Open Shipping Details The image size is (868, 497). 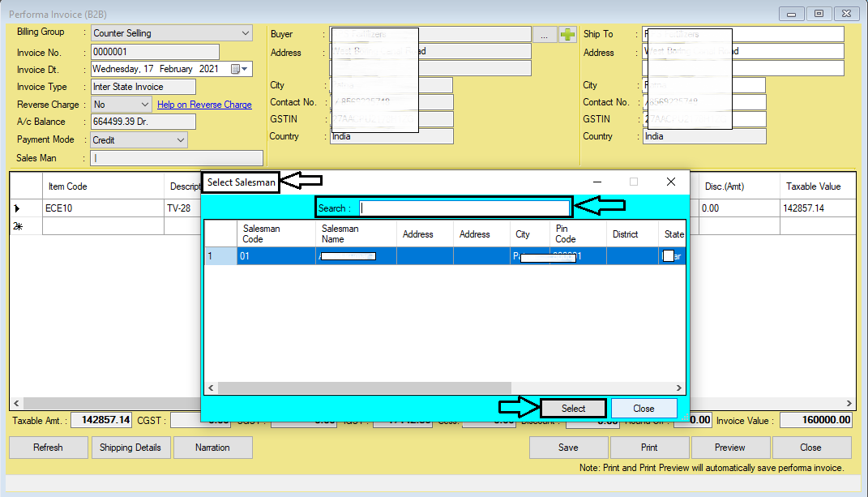(x=130, y=447)
